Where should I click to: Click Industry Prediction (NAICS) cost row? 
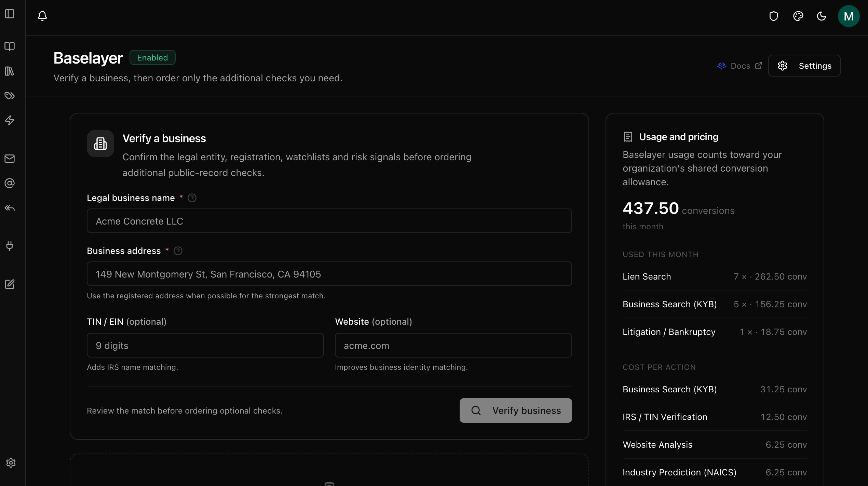[x=715, y=472]
